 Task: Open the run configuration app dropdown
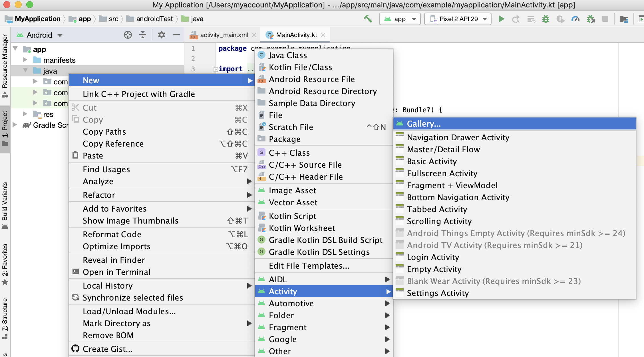coord(400,19)
